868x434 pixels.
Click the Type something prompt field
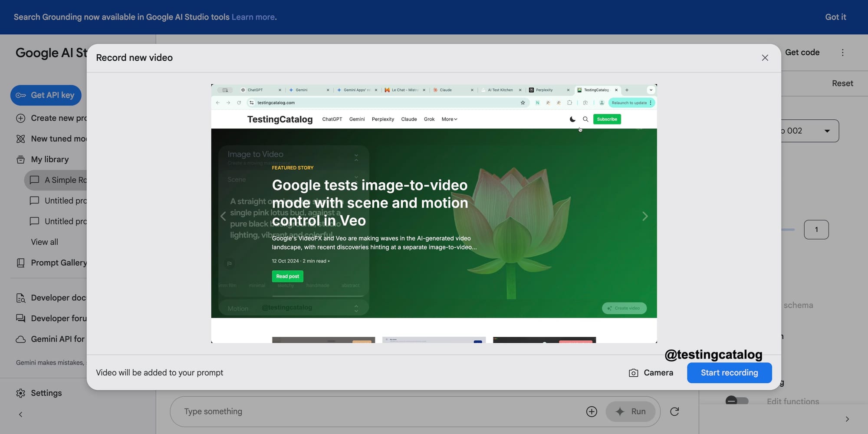[x=378, y=411]
